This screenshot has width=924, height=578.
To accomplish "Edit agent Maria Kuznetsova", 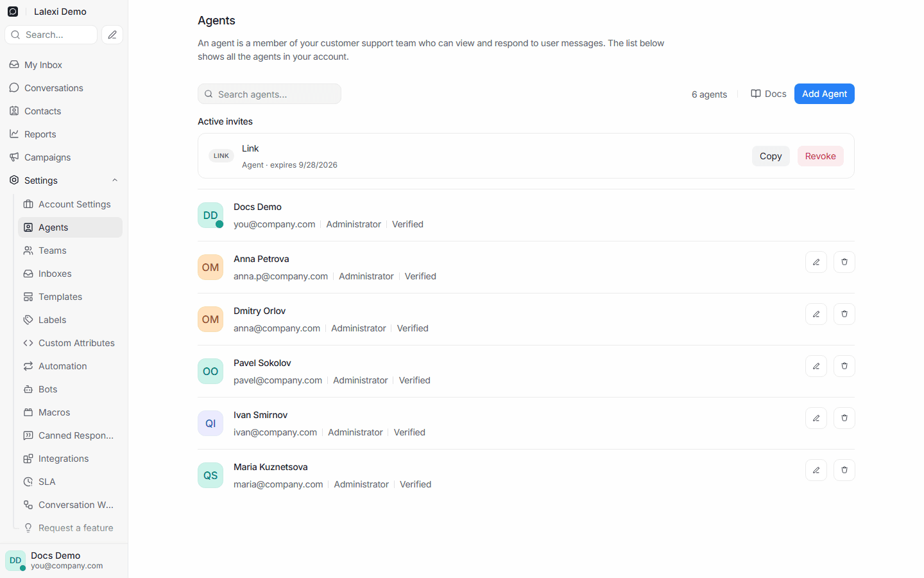I will (816, 470).
